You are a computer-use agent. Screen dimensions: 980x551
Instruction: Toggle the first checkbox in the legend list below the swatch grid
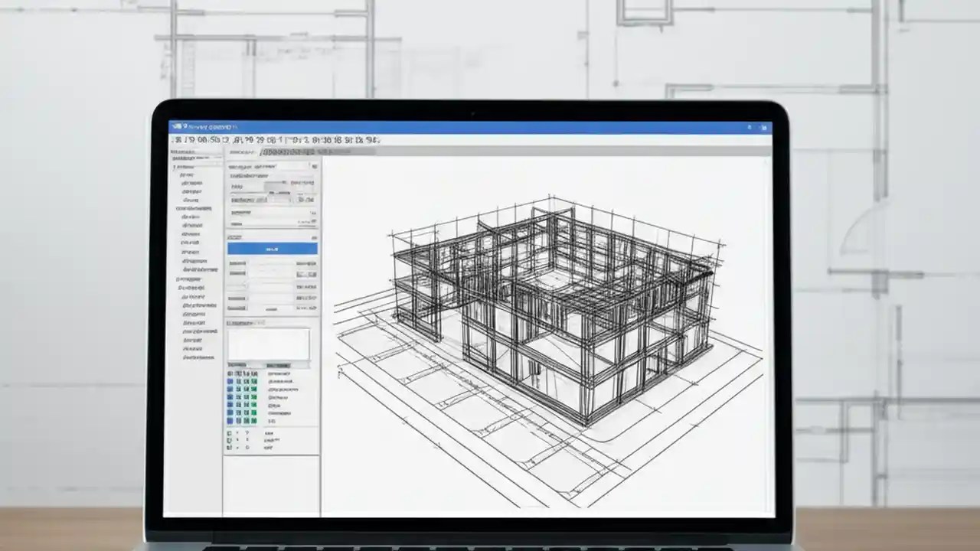[x=230, y=432]
